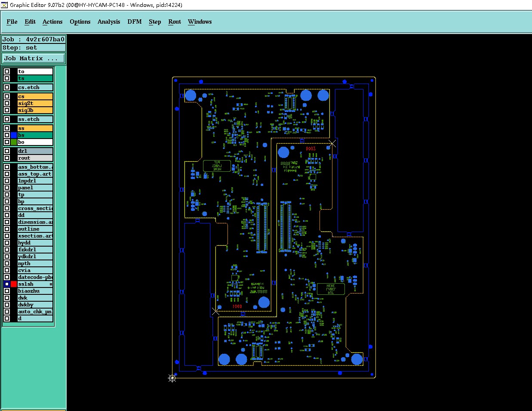Click the Graphic Editor window icon in the title bar
The height and width of the screenshot is (411, 532).
[4, 5]
